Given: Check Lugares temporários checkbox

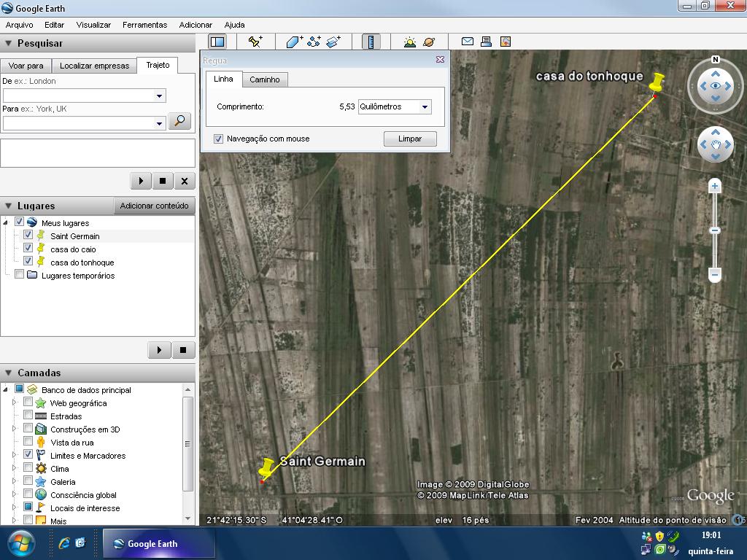Looking at the screenshot, I should (19, 274).
